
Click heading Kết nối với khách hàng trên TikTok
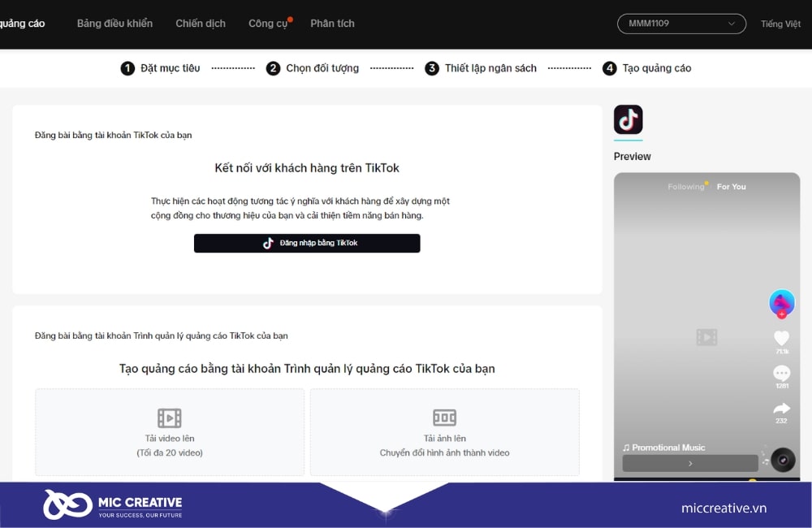(307, 168)
